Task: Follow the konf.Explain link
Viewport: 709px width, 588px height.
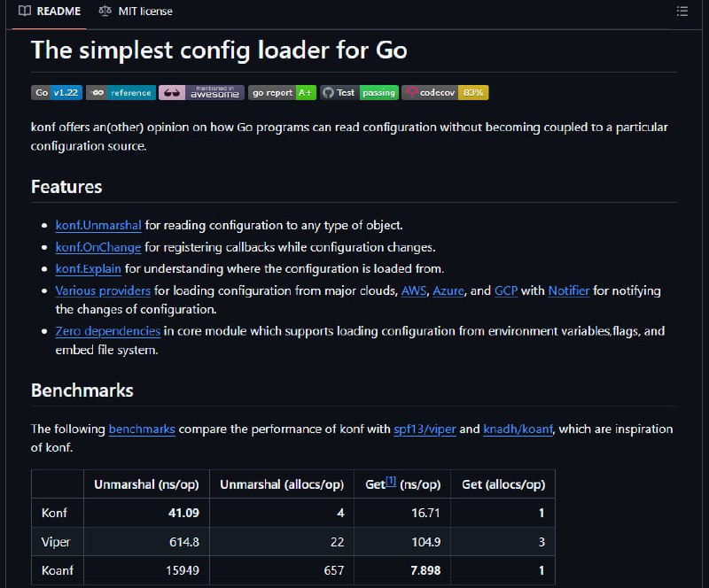Action: tap(88, 269)
